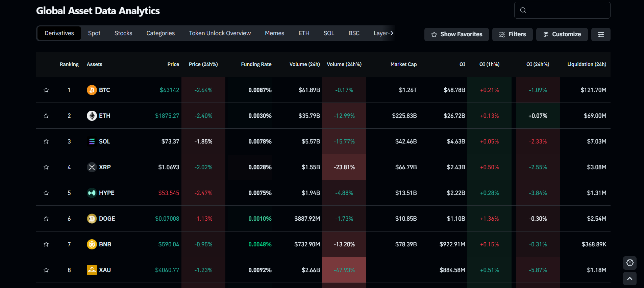Click the Solana logo icon

[x=92, y=141]
